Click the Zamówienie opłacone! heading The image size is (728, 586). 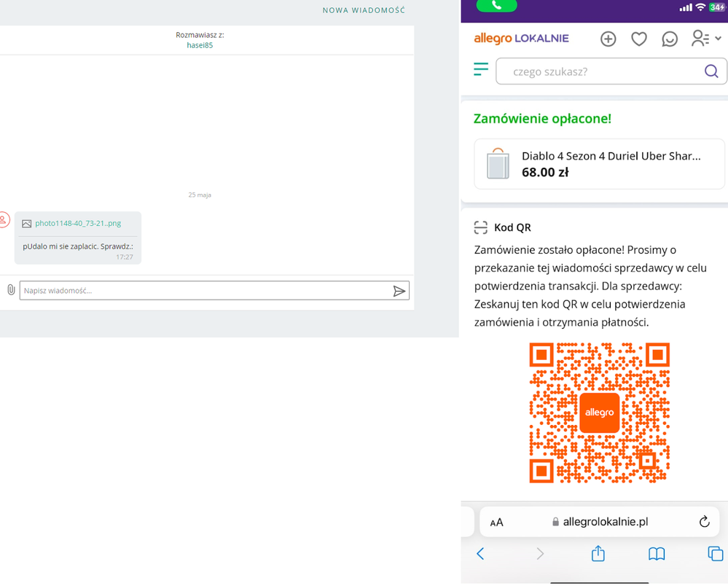(542, 119)
